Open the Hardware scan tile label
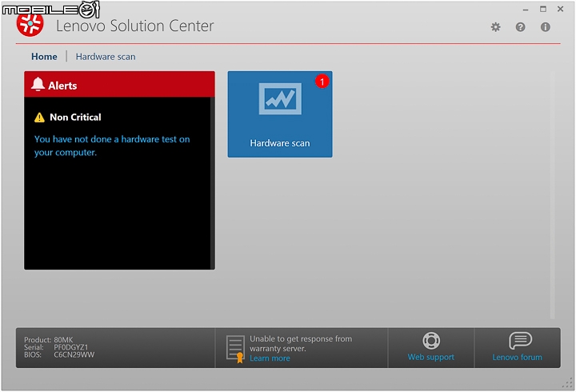576x392 pixels. tap(280, 143)
